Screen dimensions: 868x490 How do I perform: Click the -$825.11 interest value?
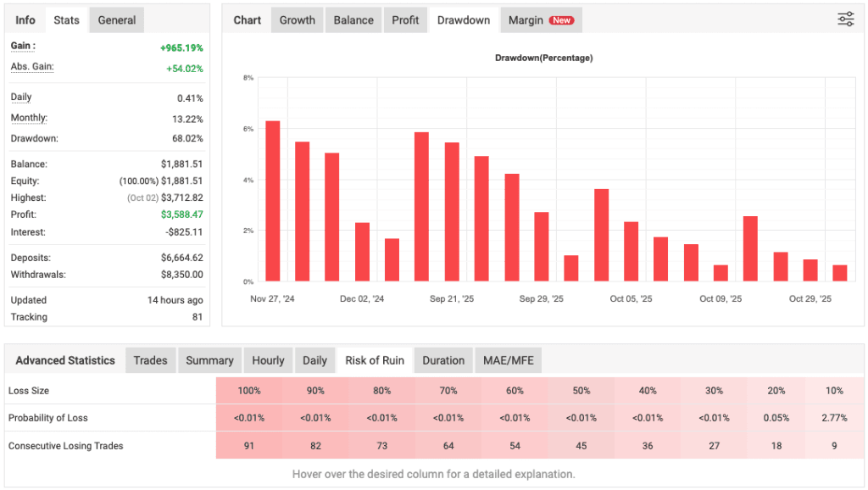pyautogui.click(x=184, y=232)
